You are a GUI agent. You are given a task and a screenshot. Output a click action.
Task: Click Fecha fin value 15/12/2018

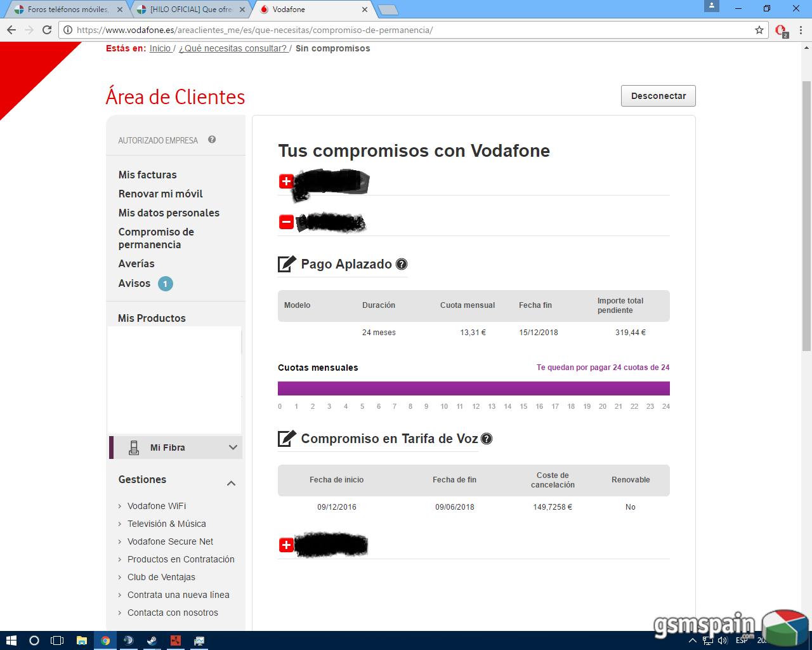coord(539,333)
